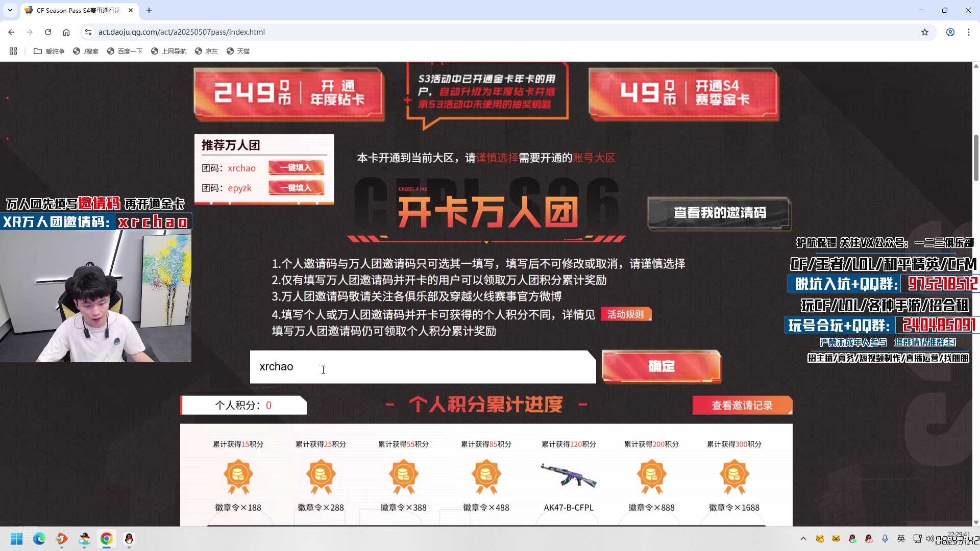Click the scrollbar down arrow
The width and height of the screenshot is (980, 551).
pyautogui.click(x=976, y=522)
